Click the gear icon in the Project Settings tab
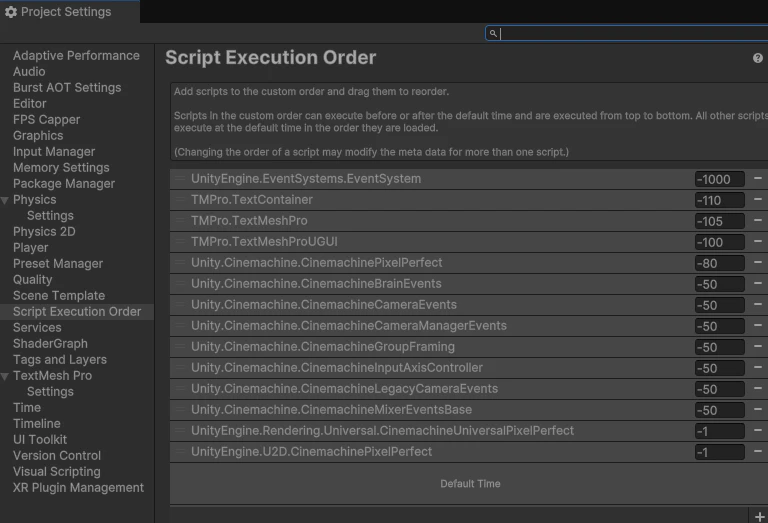 (11, 12)
